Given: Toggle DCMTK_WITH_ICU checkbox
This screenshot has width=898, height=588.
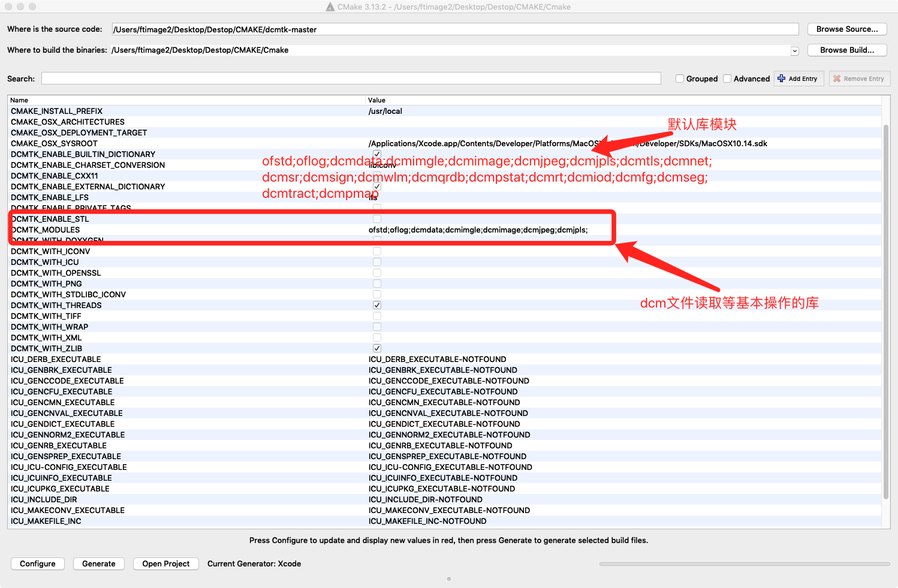Looking at the screenshot, I should (377, 262).
